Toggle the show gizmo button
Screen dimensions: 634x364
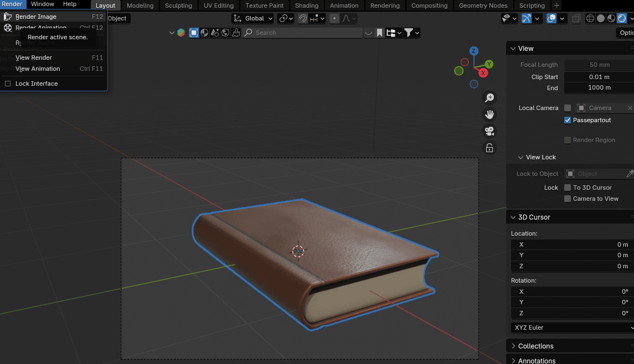(527, 18)
